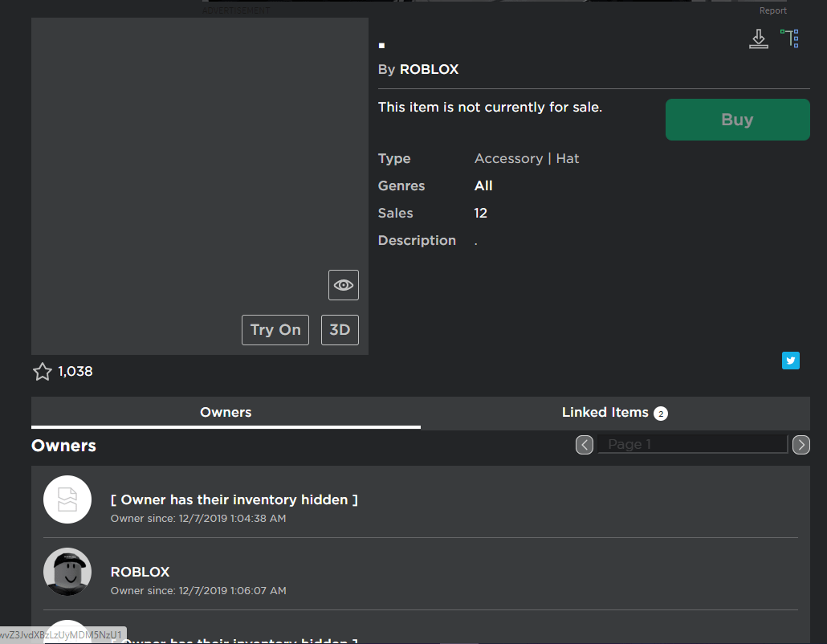Viewport: 827px width, 644px height.
Task: Click the Linked Items count badge
Action: point(660,414)
